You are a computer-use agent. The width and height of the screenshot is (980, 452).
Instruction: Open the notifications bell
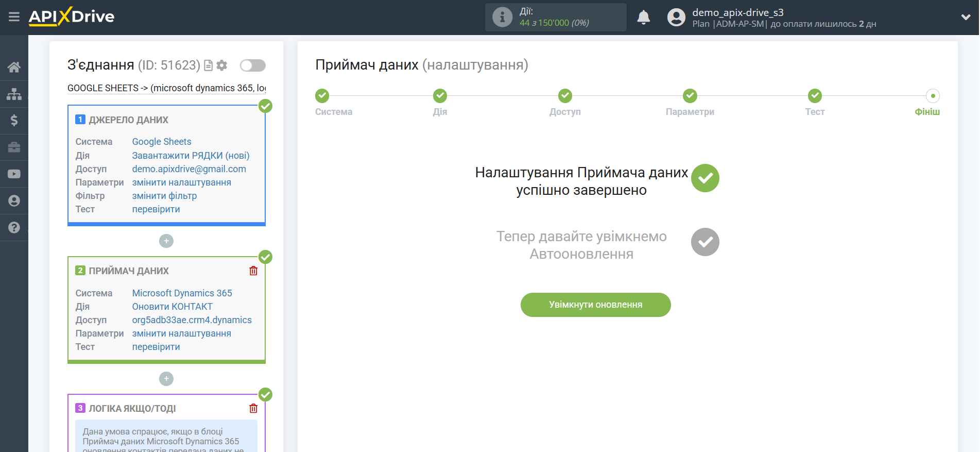tap(643, 17)
